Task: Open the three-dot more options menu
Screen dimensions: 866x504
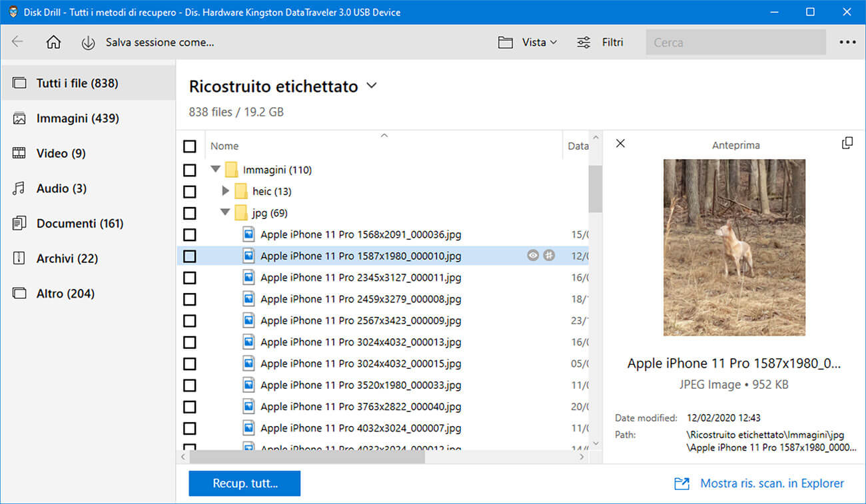Action: (847, 42)
